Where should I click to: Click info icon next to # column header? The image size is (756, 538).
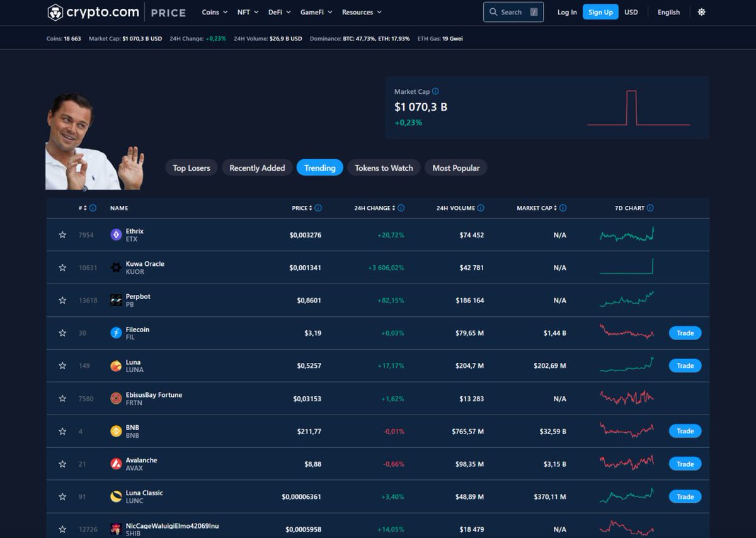pyautogui.click(x=93, y=208)
